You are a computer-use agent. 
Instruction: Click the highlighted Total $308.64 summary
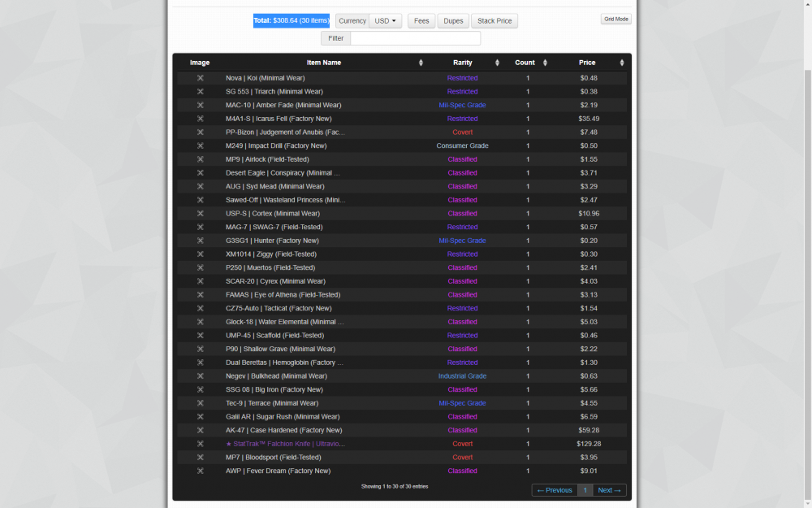point(291,21)
